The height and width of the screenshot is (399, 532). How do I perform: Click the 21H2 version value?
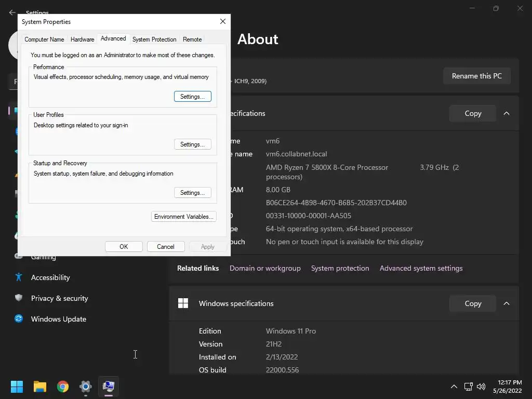pos(273,344)
